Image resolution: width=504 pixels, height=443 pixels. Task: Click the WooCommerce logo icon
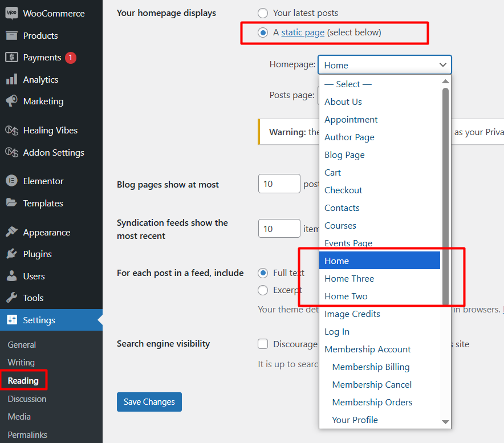coord(11,13)
